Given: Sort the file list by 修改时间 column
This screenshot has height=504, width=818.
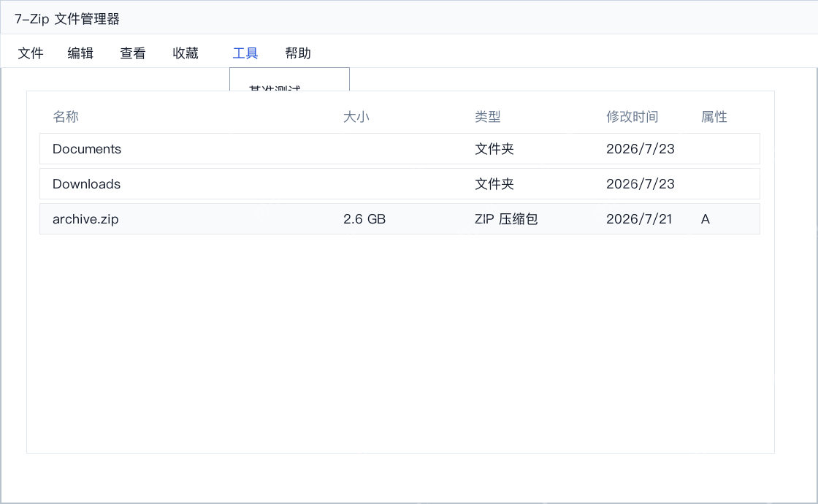Looking at the screenshot, I should click(x=632, y=117).
